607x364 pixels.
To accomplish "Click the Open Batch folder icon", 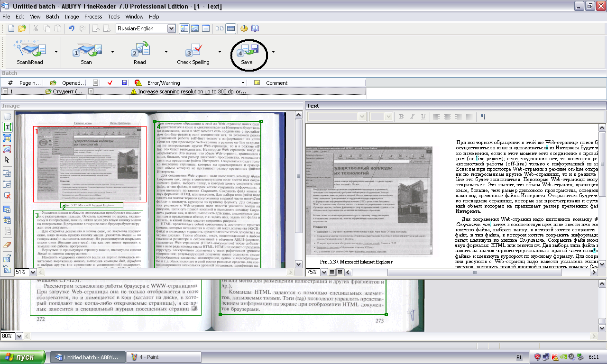I will [22, 28].
